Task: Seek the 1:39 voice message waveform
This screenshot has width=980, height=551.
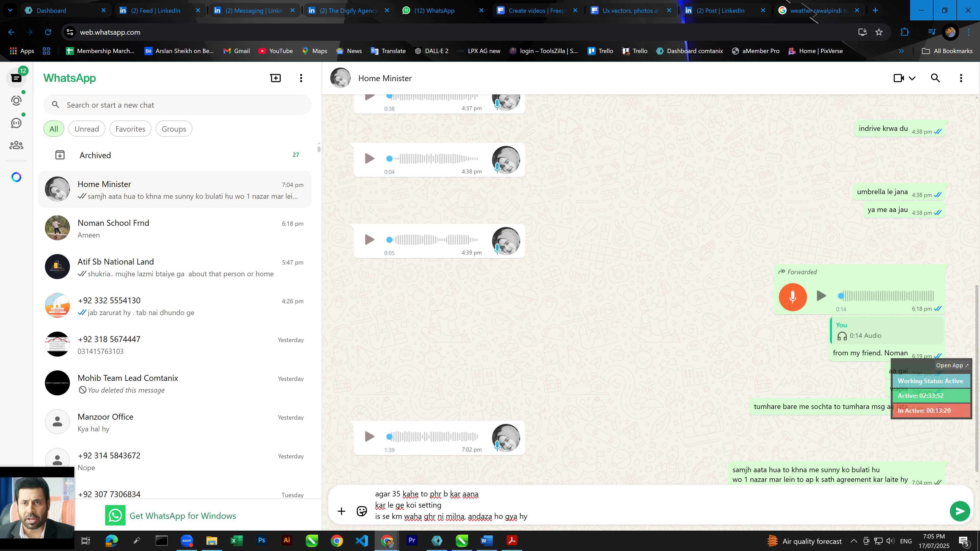Action: (x=433, y=436)
